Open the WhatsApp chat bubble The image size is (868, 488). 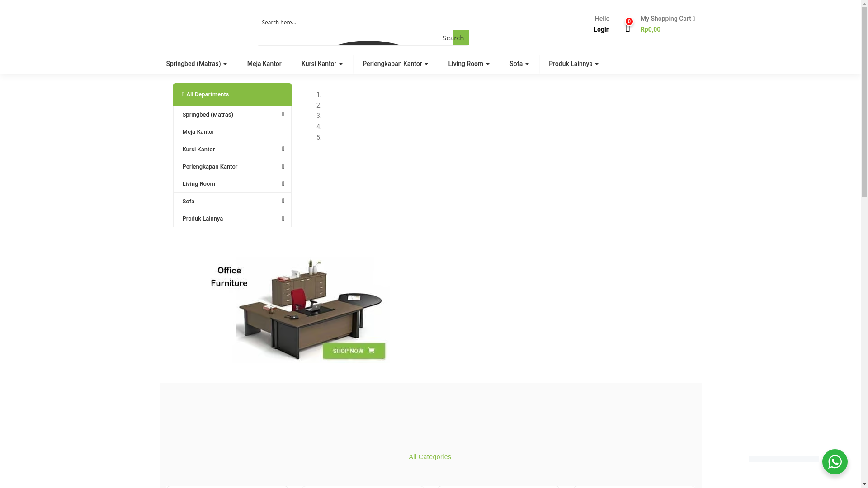point(835,461)
